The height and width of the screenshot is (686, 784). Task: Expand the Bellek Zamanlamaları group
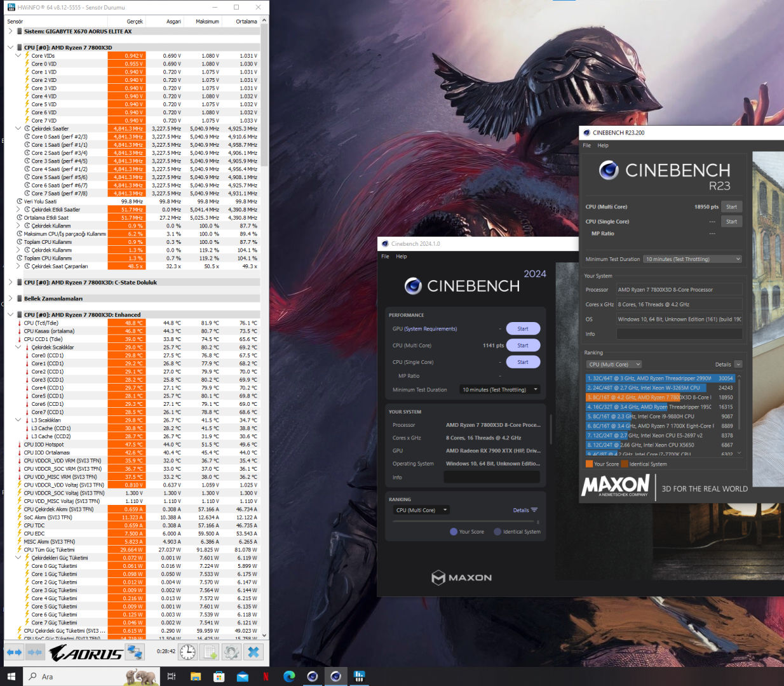coord(10,299)
